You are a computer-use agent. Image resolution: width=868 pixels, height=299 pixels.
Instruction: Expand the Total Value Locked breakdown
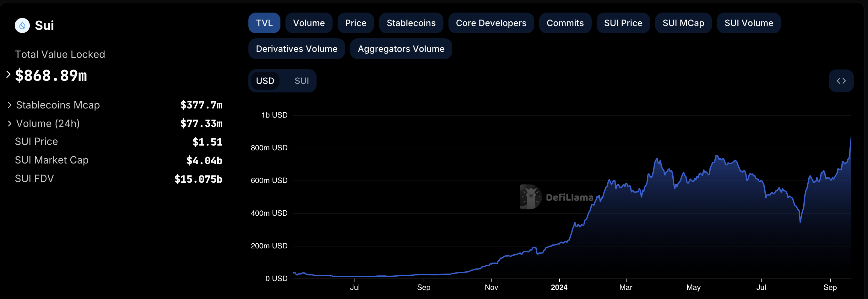click(x=9, y=75)
